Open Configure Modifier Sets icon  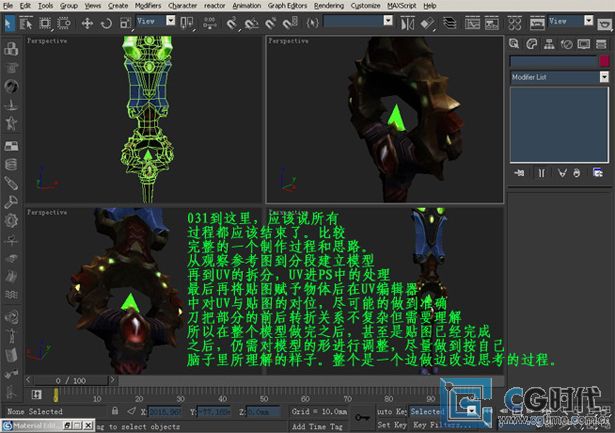tap(597, 173)
